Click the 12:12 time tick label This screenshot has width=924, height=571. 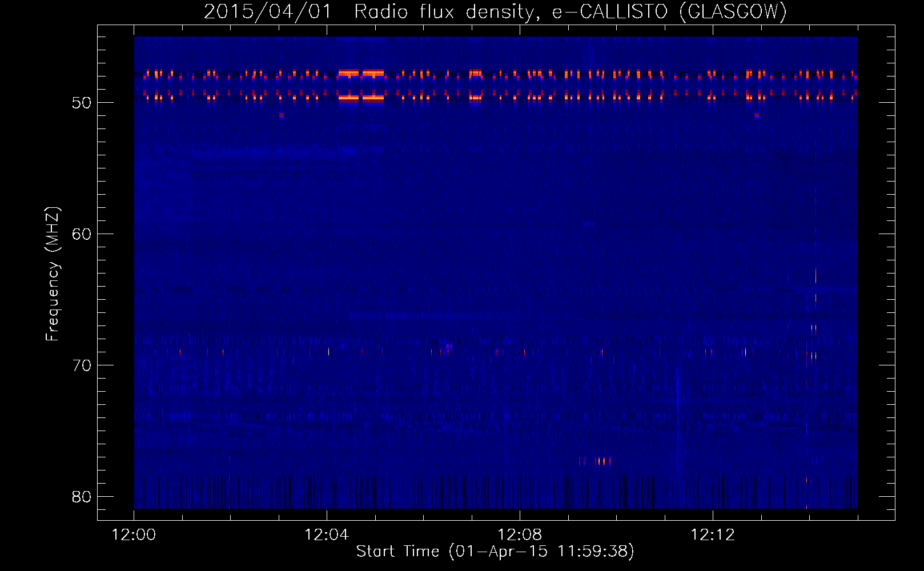coord(713,535)
